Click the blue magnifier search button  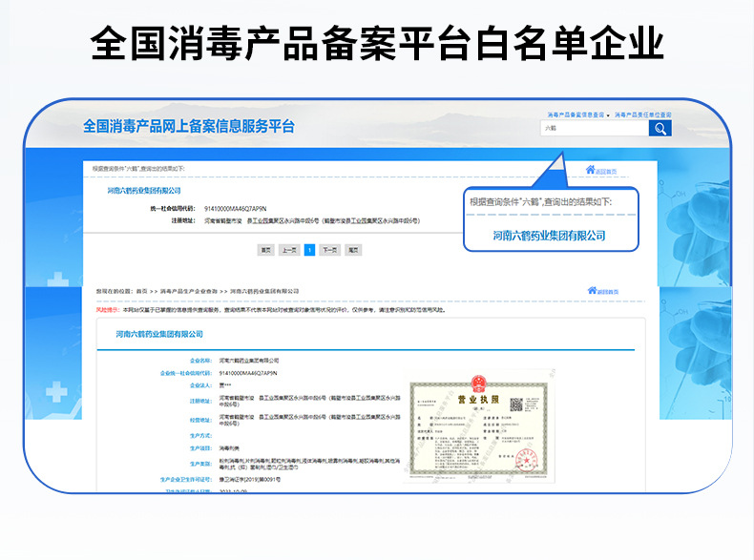[660, 129]
